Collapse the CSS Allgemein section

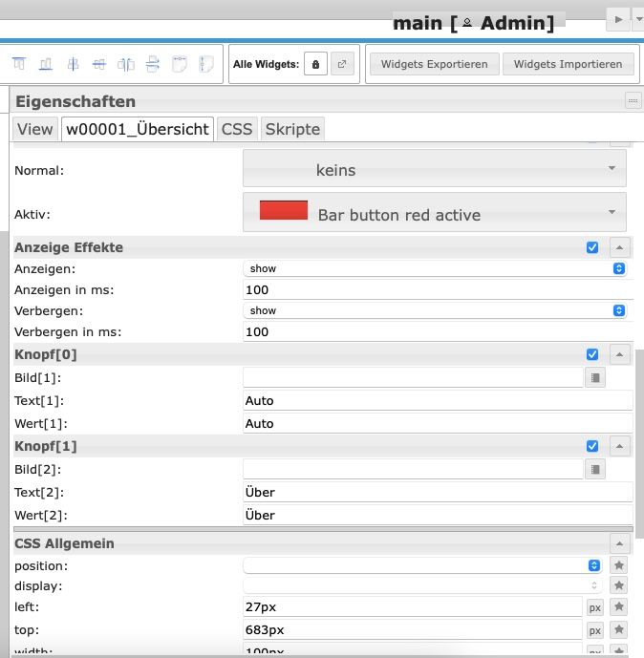coord(620,543)
